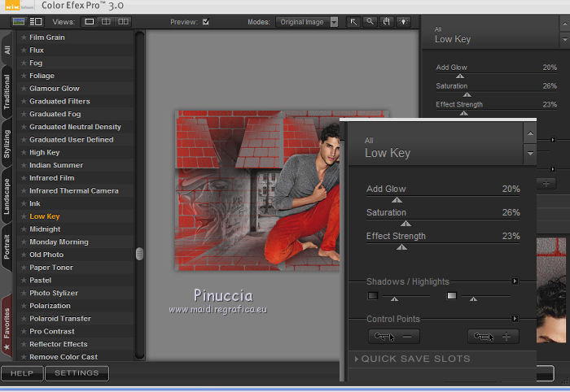This screenshot has width=570, height=392.
Task: Click the lightbulb background color icon
Action: click(x=402, y=22)
